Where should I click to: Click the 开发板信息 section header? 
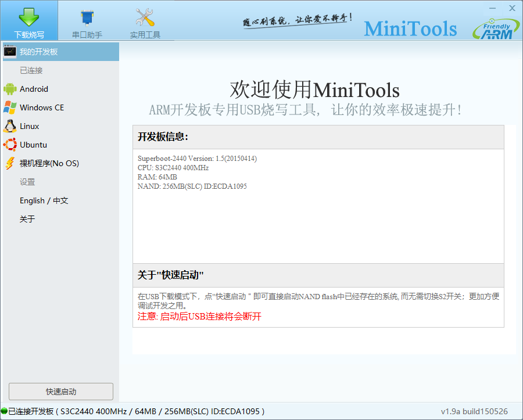point(318,137)
